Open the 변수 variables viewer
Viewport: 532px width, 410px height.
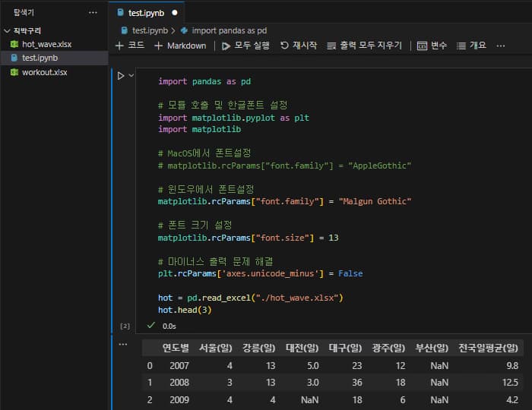pyautogui.click(x=432, y=46)
